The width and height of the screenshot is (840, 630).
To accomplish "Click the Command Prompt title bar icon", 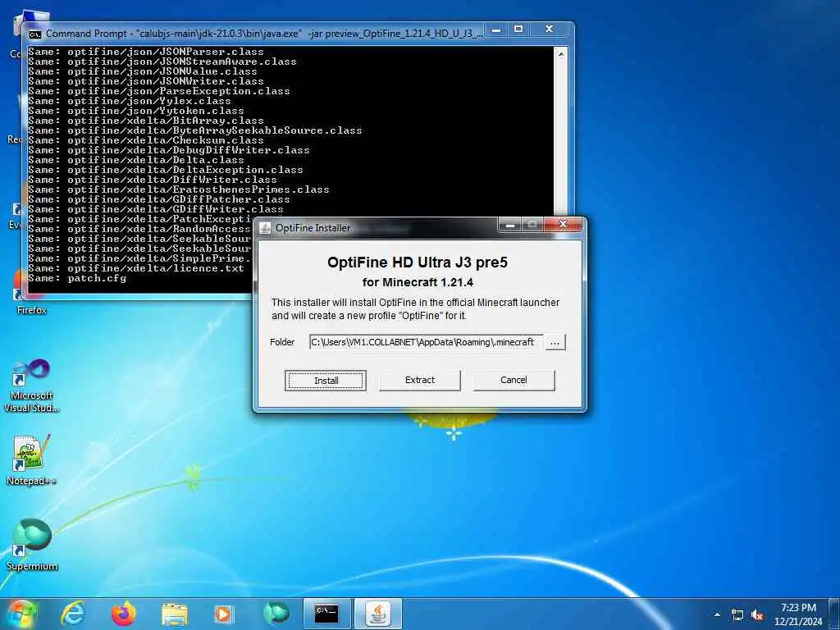I will tap(34, 34).
